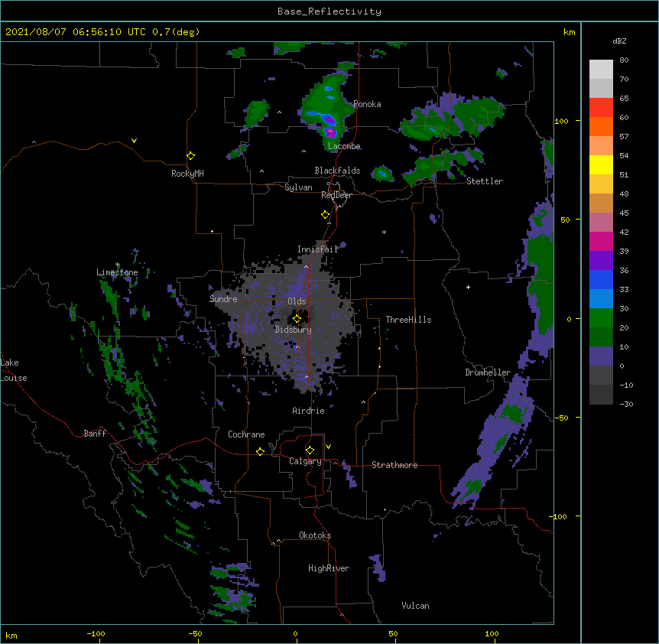Click the yellow V marker northwest of RockyMH
659x644 pixels.
coord(134,141)
